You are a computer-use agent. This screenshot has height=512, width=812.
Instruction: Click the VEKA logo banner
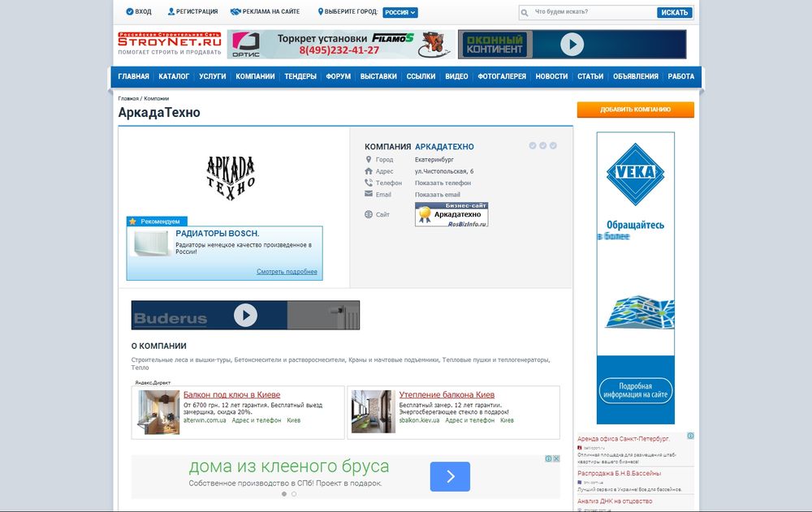pos(636,174)
